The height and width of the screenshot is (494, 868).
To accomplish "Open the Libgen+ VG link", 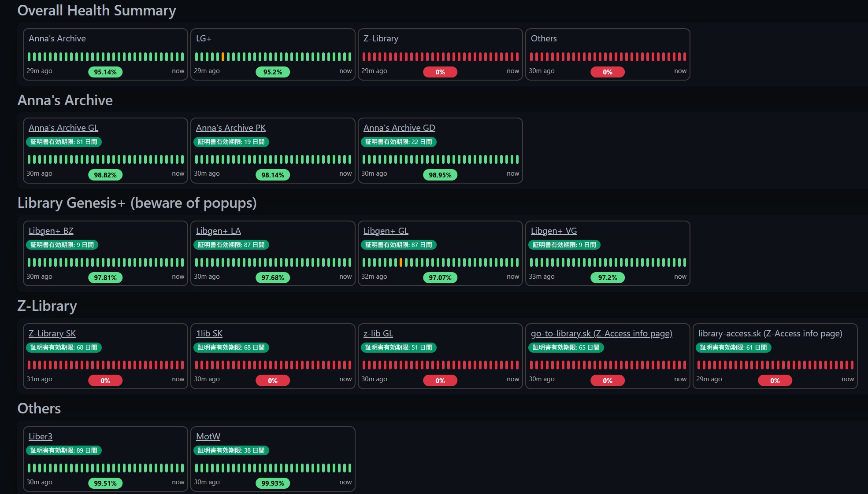I will [x=554, y=231].
